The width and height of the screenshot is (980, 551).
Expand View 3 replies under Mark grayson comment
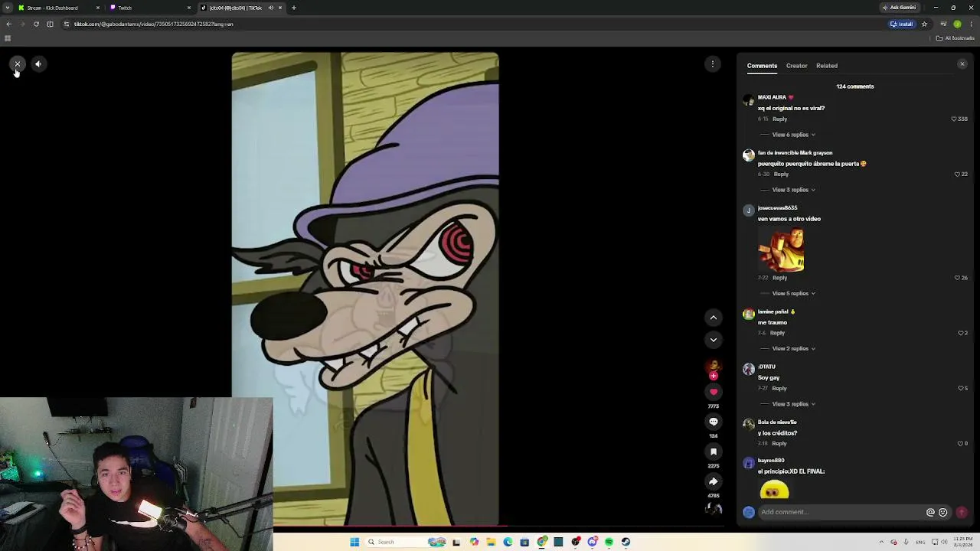click(793, 190)
